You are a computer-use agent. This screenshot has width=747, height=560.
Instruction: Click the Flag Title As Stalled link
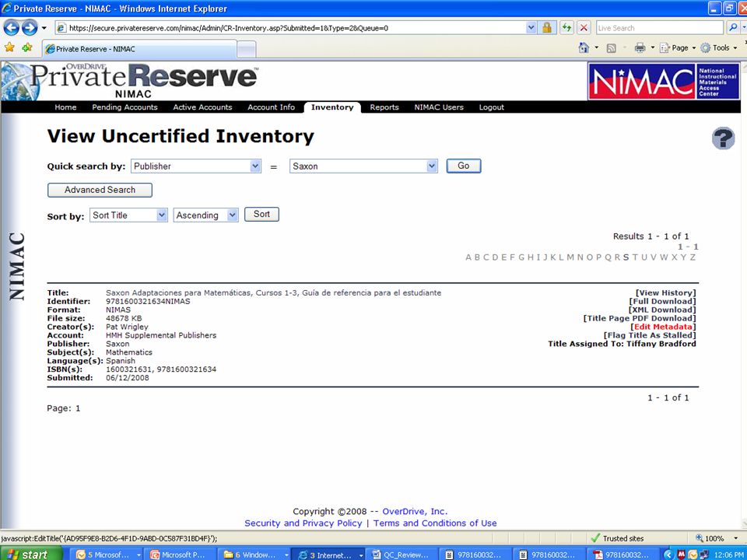pos(650,336)
